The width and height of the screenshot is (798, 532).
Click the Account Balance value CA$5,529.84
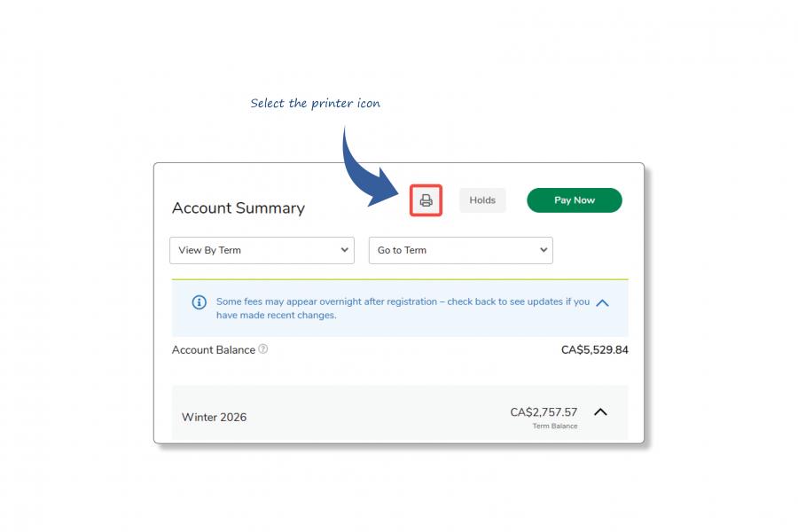(592, 349)
